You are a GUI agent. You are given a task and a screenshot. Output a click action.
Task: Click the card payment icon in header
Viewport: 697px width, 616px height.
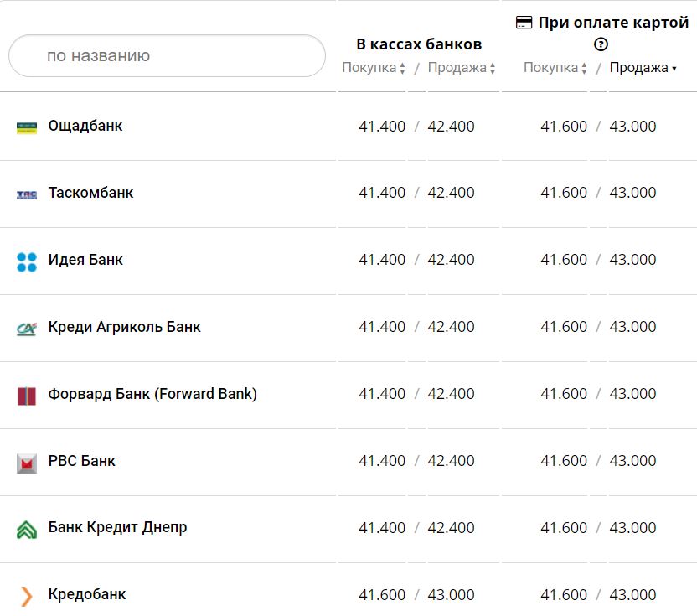(524, 23)
